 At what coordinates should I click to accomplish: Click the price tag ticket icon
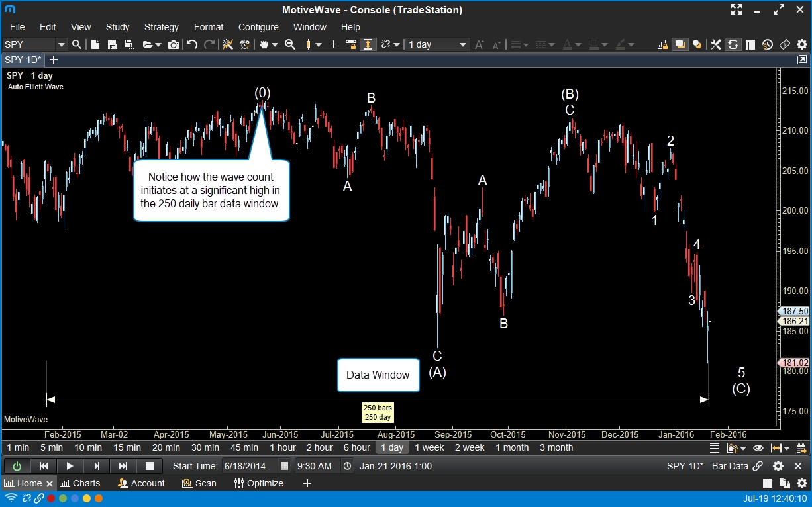coord(785,44)
